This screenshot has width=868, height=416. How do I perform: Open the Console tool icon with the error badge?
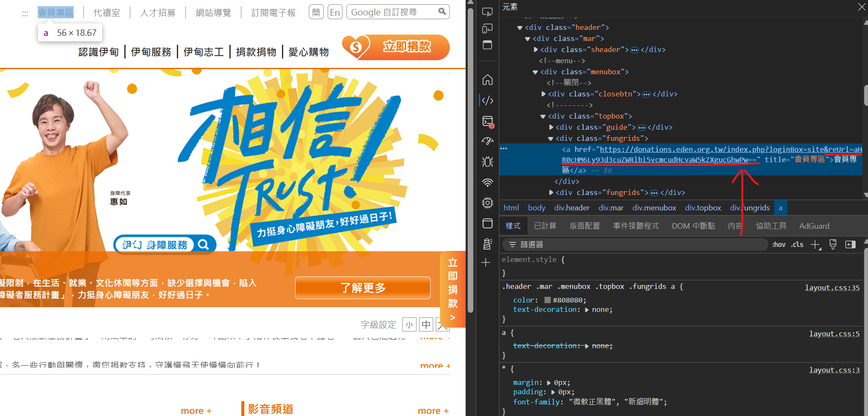487,121
